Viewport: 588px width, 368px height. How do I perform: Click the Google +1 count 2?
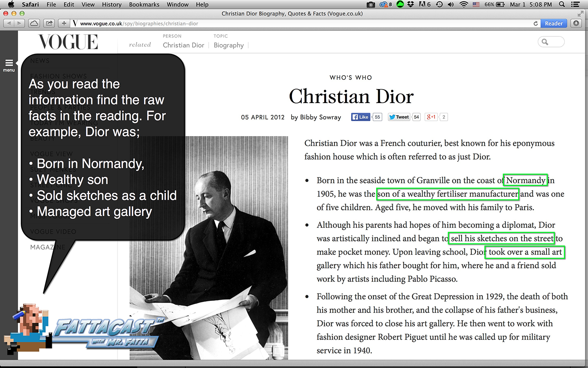coord(444,117)
